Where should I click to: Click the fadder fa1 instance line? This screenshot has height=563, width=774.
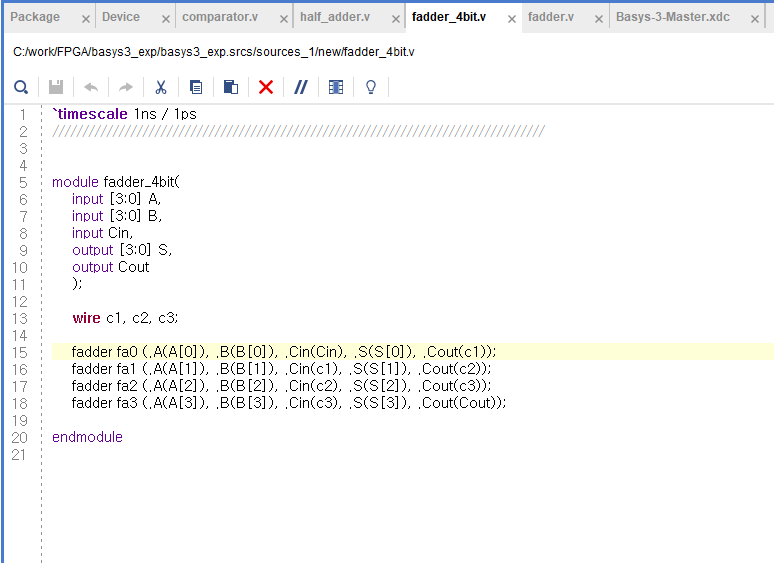[x=281, y=369]
